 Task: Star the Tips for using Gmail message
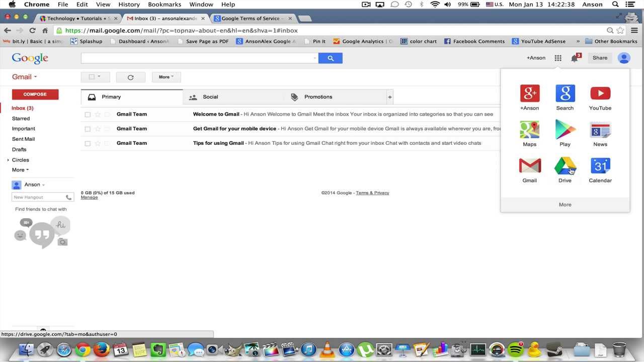98,143
